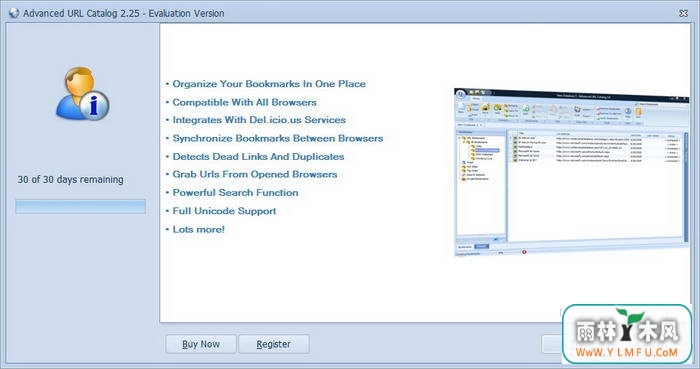The image size is (700, 369).
Task: Click 'Powerful Search Function' text
Action: coord(235,193)
